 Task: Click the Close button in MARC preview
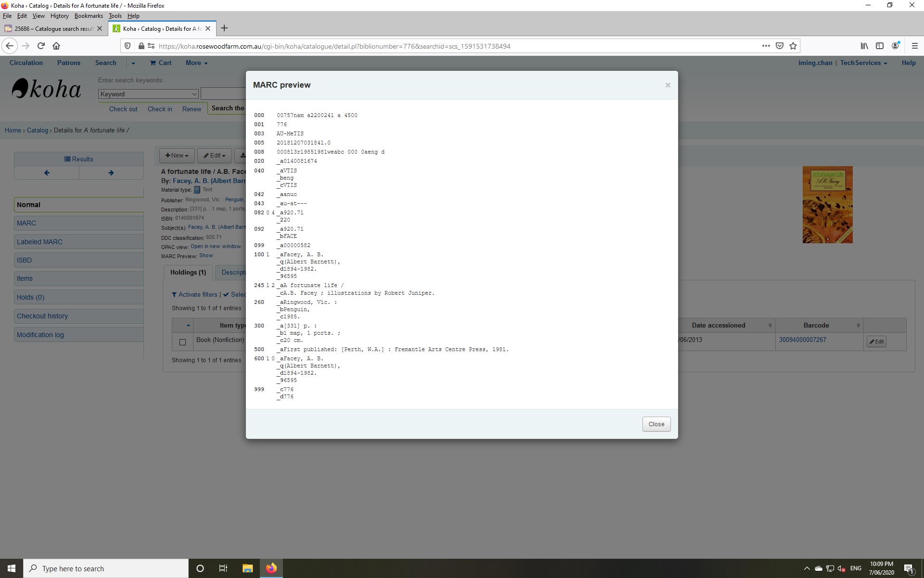tap(656, 424)
